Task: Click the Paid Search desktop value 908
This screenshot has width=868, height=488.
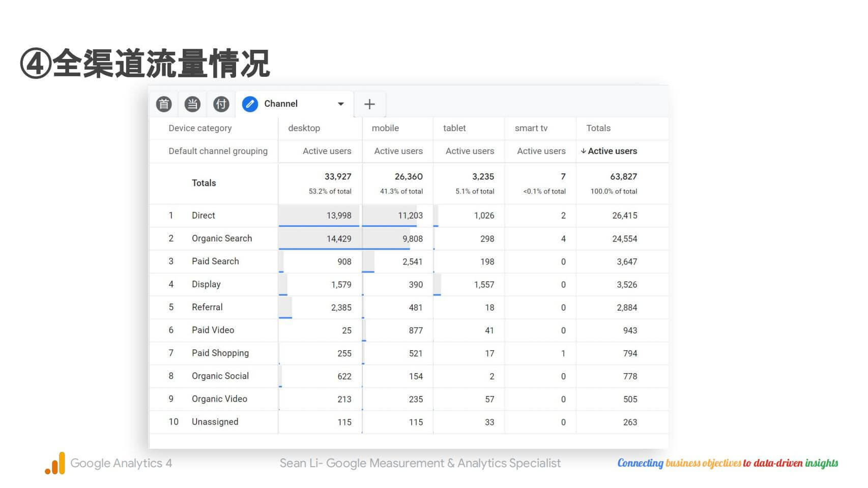Action: pos(344,262)
